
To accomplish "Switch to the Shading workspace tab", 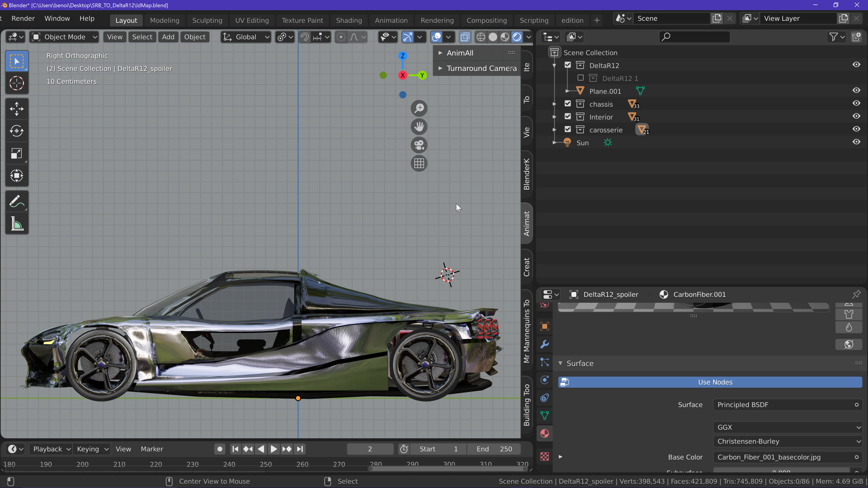I will 349,20.
